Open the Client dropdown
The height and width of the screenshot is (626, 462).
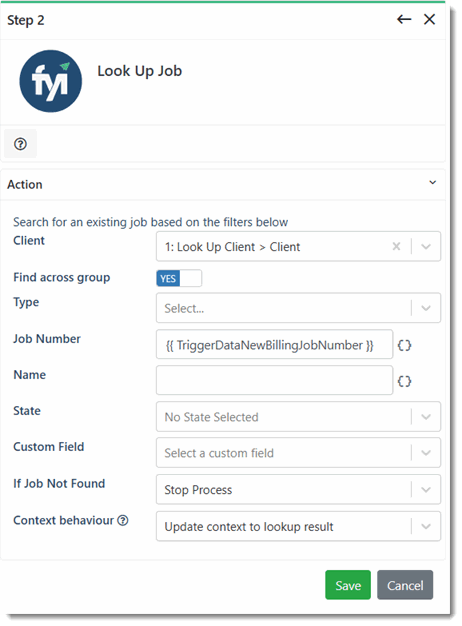(426, 246)
